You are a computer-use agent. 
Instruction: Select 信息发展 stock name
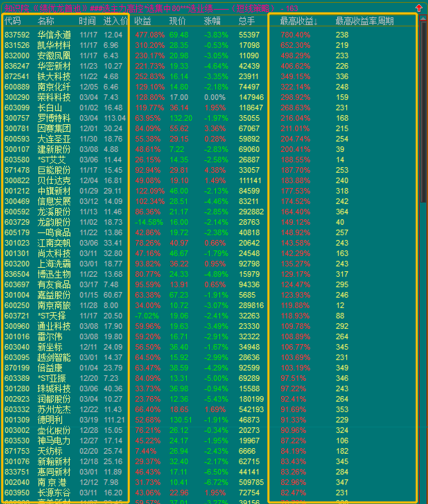tap(54, 201)
